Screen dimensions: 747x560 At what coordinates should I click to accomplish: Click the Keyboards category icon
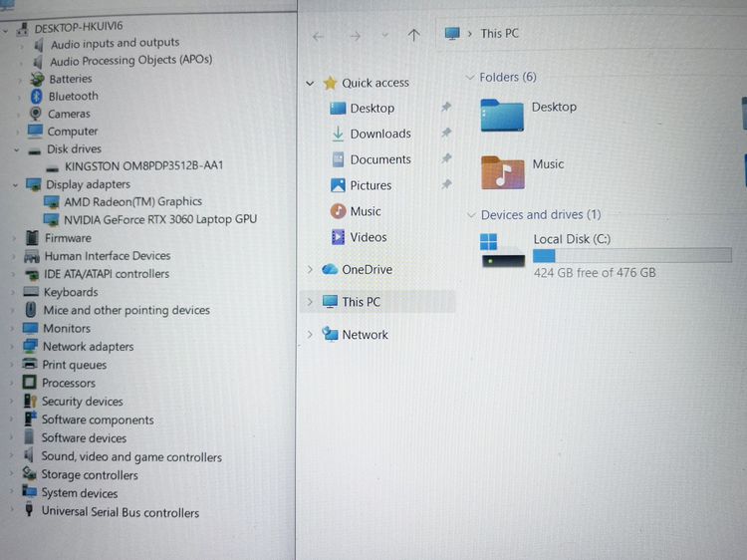click(x=31, y=292)
